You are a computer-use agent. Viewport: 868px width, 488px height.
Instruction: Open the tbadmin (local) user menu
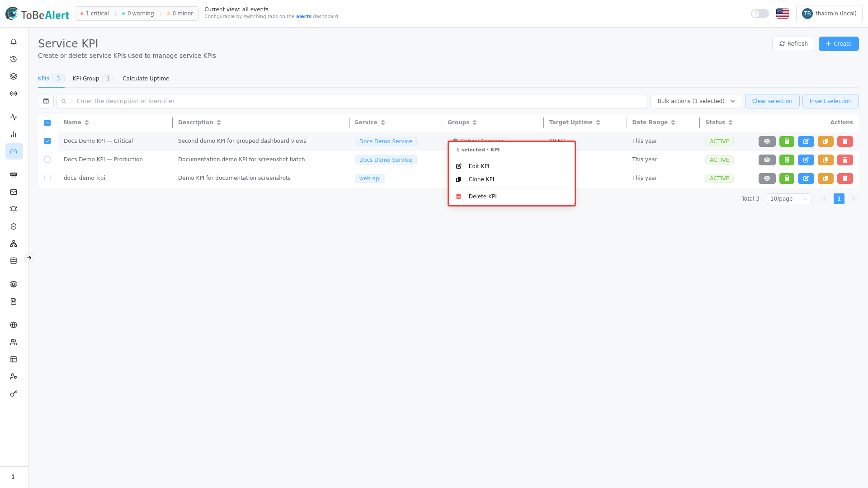(829, 14)
